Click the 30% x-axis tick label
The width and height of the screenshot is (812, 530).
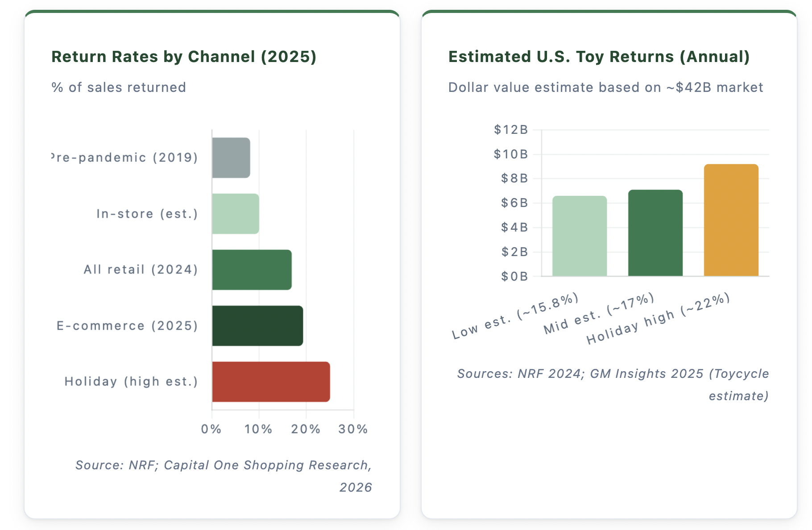(x=353, y=429)
